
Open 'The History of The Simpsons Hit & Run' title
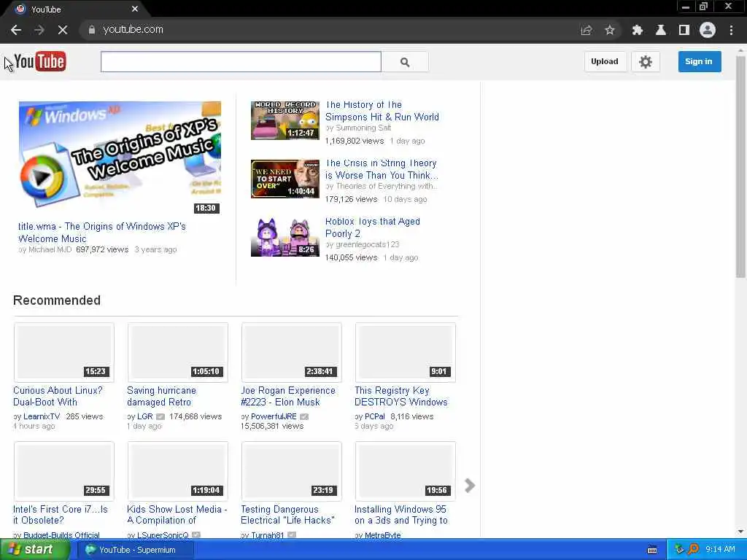pos(382,111)
